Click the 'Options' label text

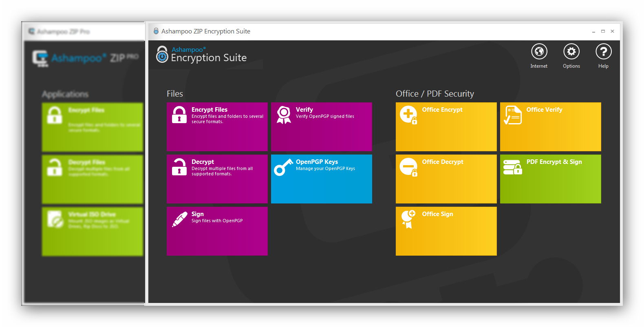[x=571, y=66]
